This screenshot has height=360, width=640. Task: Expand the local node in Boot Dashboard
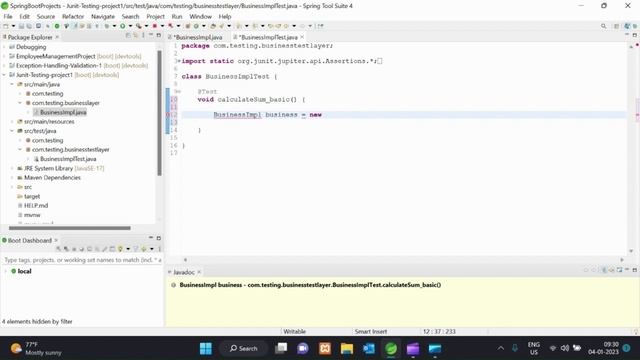click(x=5, y=271)
